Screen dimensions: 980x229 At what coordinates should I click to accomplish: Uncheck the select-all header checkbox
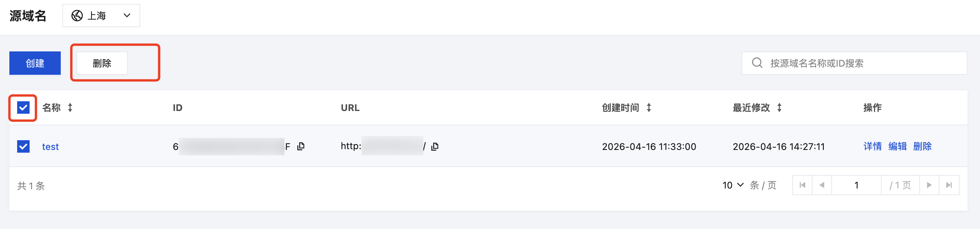pyautogui.click(x=23, y=107)
